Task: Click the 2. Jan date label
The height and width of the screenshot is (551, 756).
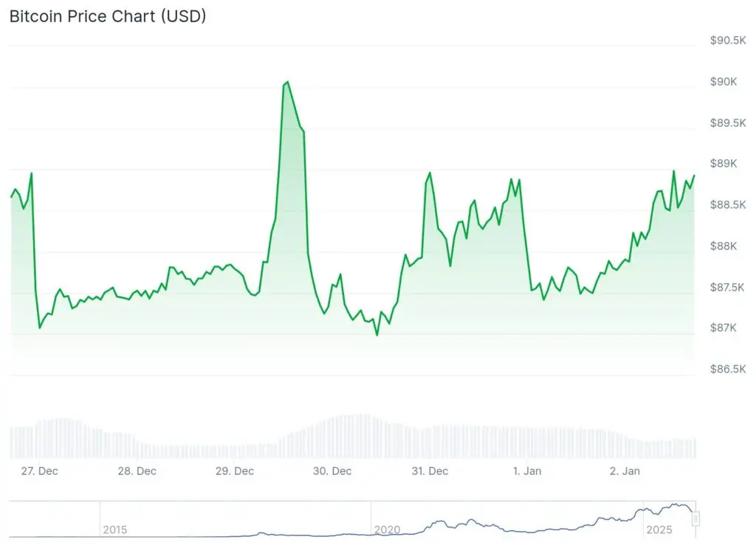Action: tap(625, 471)
